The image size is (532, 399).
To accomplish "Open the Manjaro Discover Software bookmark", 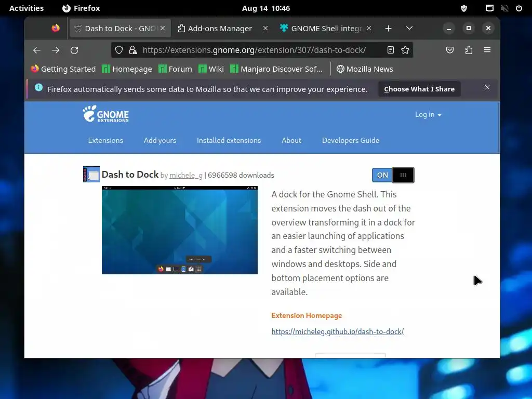I will [x=276, y=69].
